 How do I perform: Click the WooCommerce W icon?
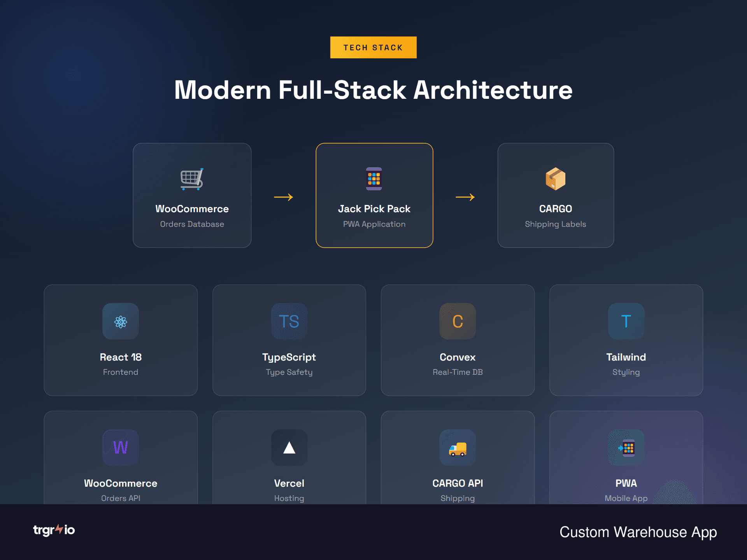[x=121, y=448]
